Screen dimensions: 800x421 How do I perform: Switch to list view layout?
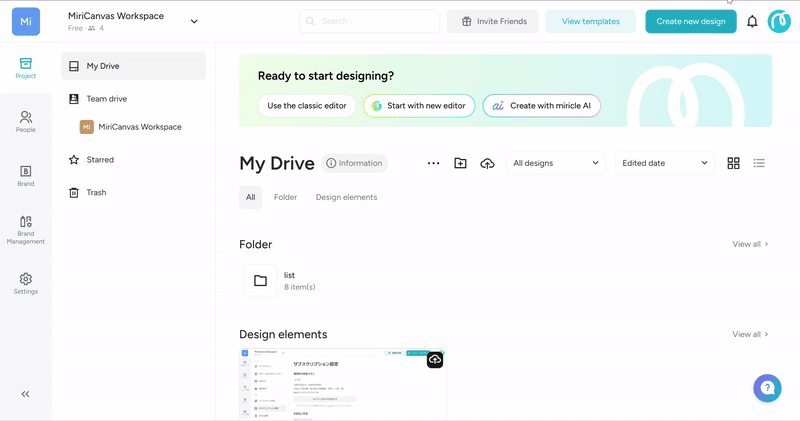pos(759,163)
